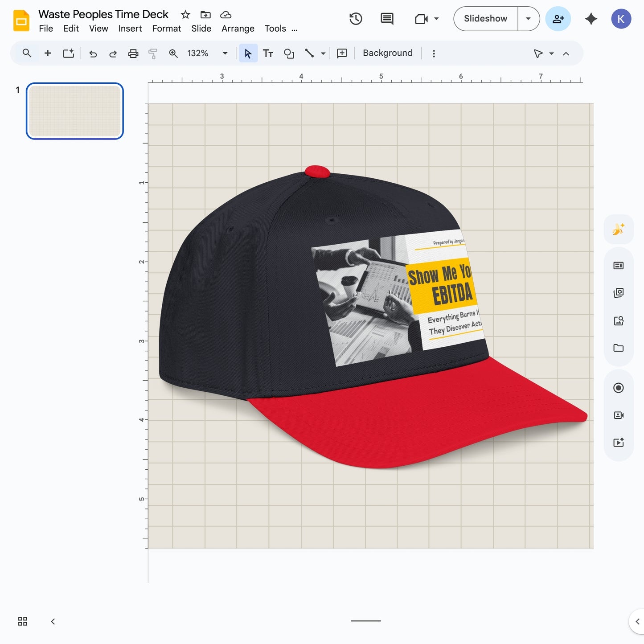The width and height of the screenshot is (644, 644).
Task: Hide the menus chevron up
Action: point(566,53)
